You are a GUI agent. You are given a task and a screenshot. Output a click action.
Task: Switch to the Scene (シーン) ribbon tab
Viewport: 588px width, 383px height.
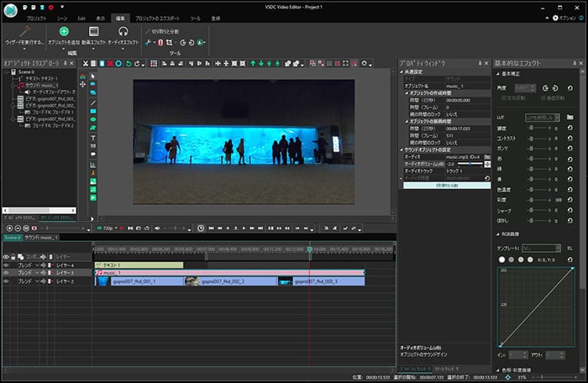(x=60, y=17)
